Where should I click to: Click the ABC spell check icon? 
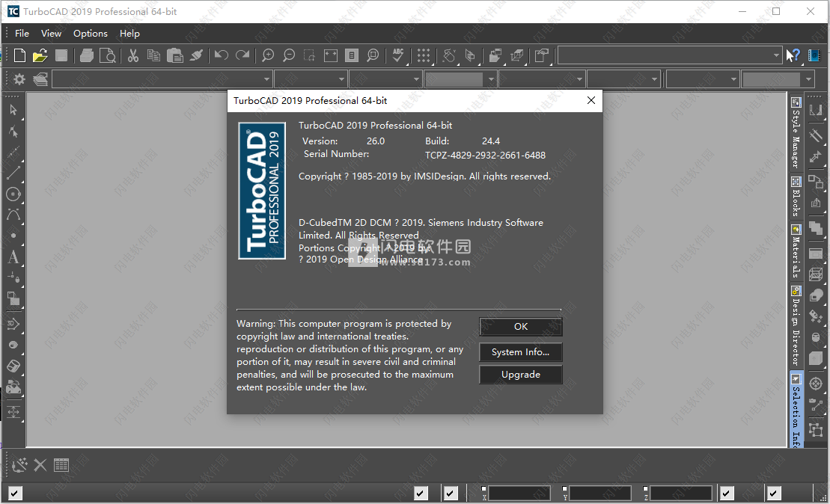coord(399,55)
